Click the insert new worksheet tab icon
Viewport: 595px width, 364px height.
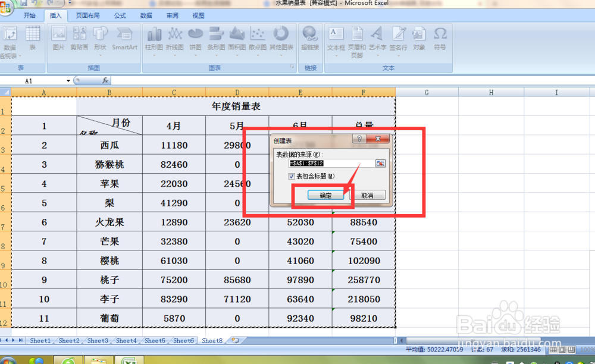coord(235,340)
